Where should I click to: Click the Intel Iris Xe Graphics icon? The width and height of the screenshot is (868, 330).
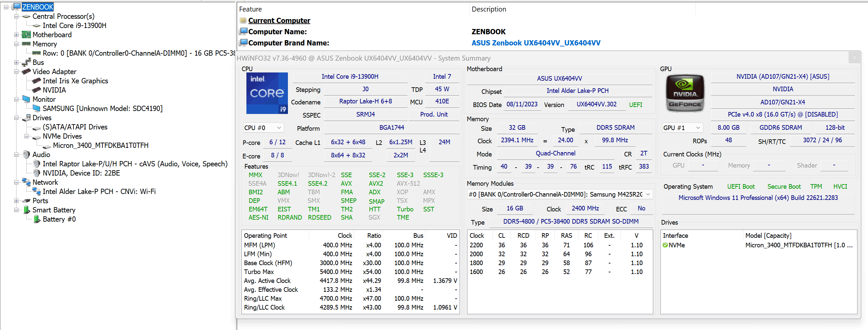pyautogui.click(x=36, y=81)
